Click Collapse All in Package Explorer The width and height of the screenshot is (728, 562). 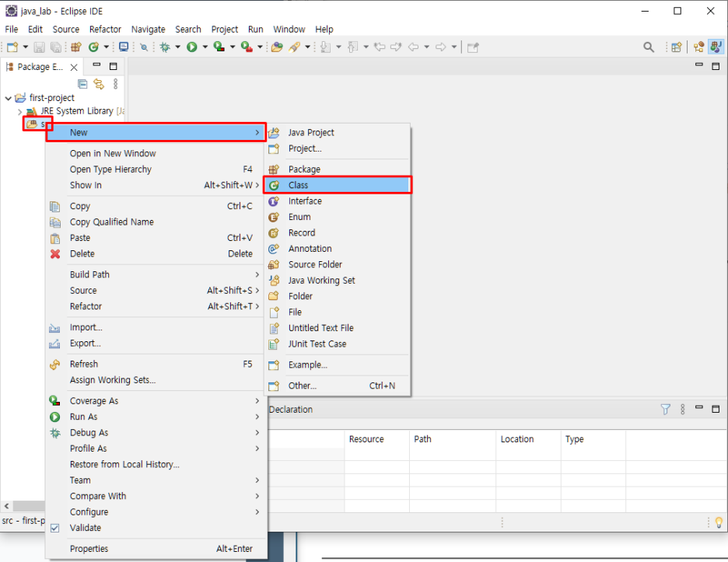(82, 84)
